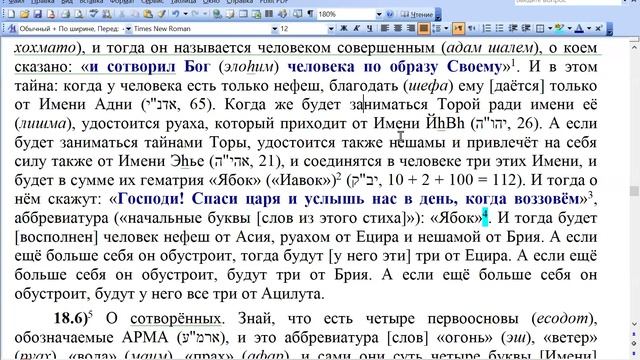Expand border style options arrow
Viewport: 640px width, 360px height.
550,28
